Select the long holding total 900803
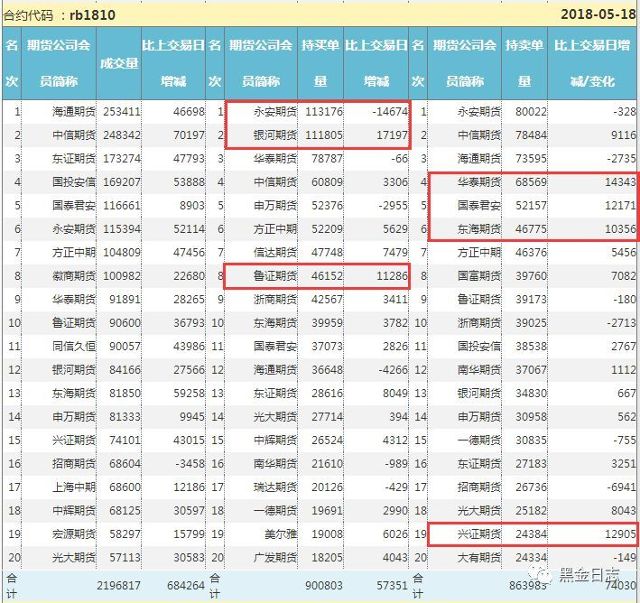This screenshot has width=640, height=603. point(324,586)
